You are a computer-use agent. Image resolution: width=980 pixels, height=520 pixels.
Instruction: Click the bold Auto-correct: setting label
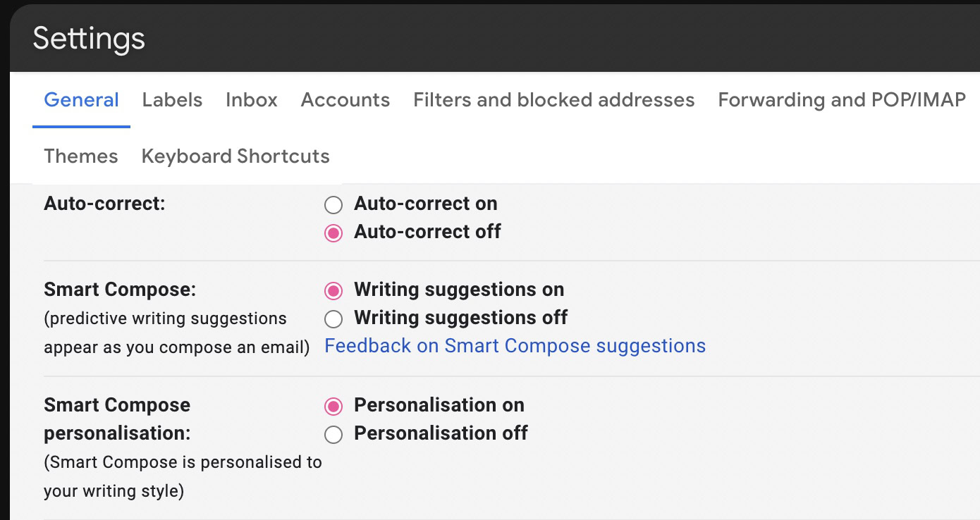pos(104,204)
